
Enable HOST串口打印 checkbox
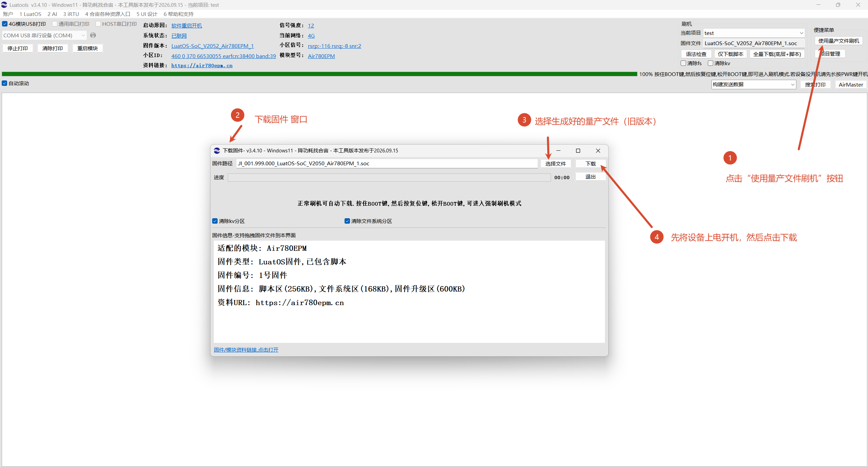tap(98, 24)
